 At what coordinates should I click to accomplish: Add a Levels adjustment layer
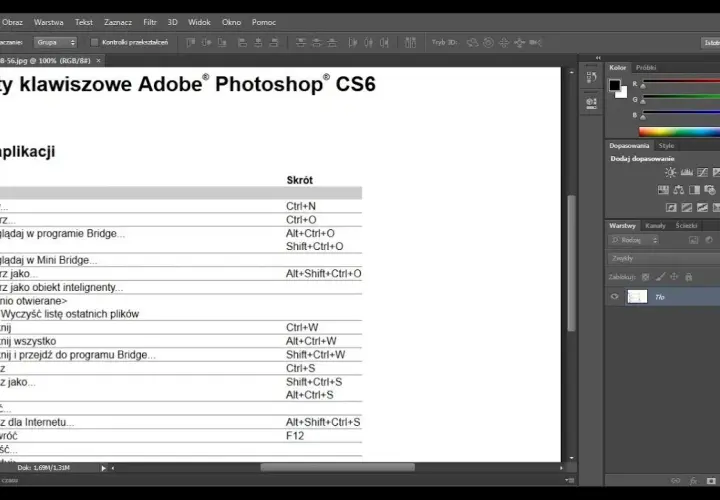point(686,173)
